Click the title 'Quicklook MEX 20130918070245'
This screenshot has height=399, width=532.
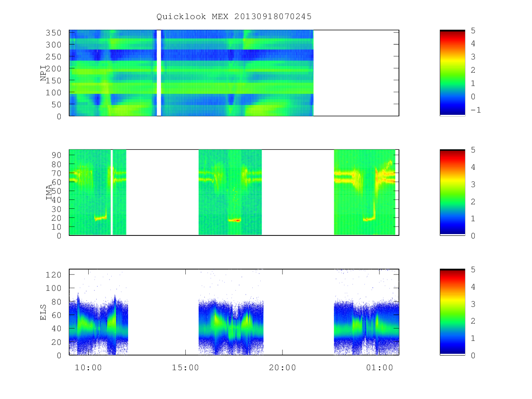click(x=234, y=17)
